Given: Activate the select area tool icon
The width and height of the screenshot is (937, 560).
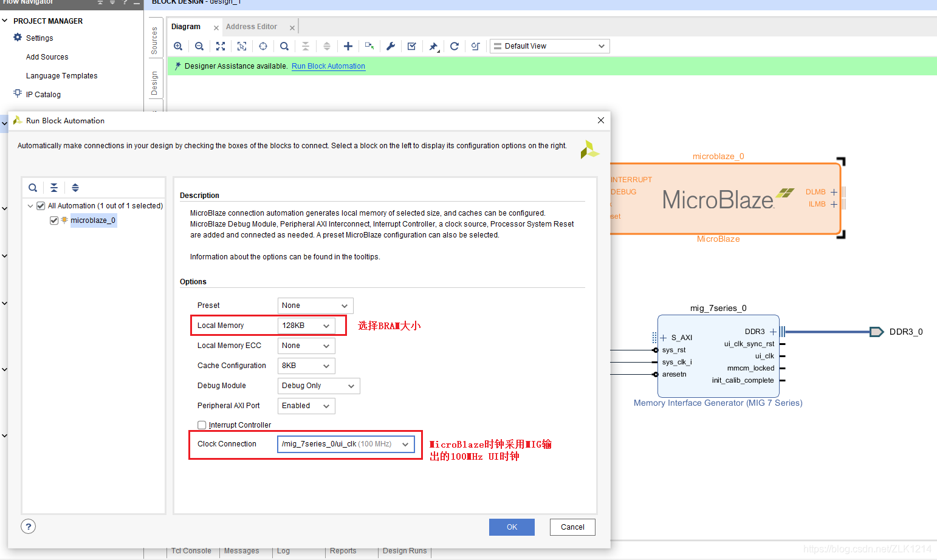Looking at the screenshot, I should (242, 46).
